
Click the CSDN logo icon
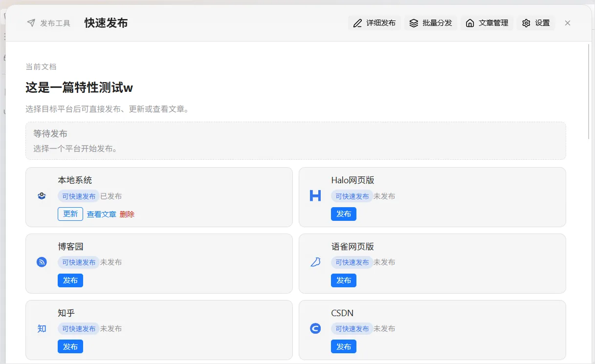pos(315,329)
